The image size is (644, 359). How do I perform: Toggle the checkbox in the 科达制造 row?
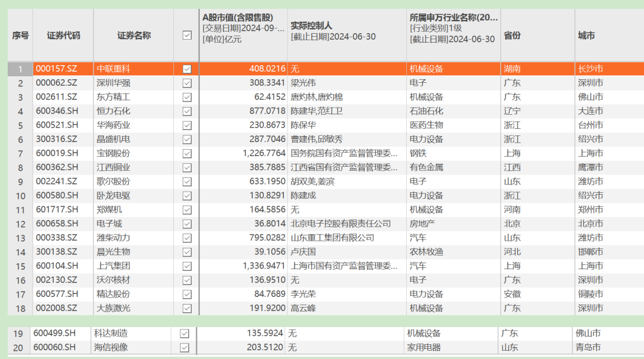[185, 334]
